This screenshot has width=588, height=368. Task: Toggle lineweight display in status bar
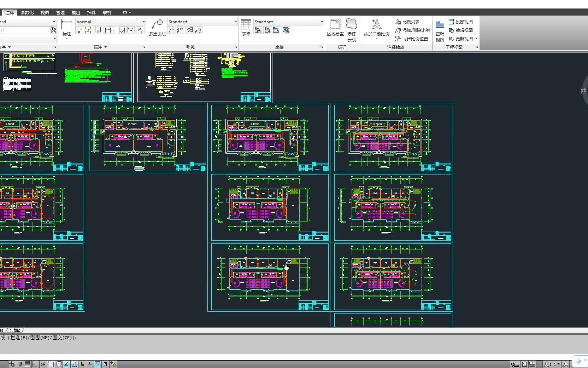pos(90,364)
